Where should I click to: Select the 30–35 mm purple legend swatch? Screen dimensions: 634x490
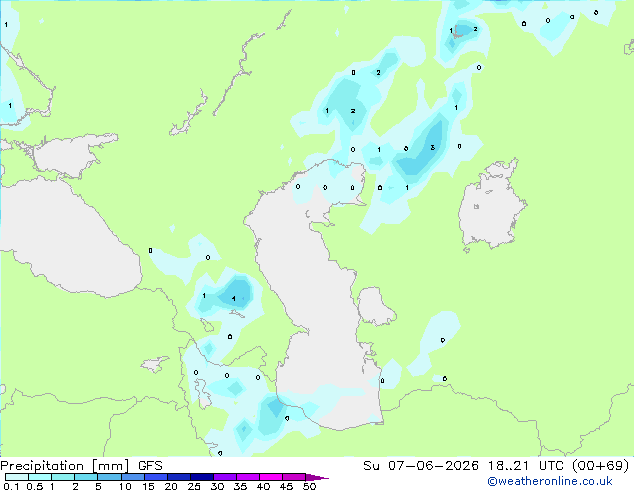click(x=224, y=477)
